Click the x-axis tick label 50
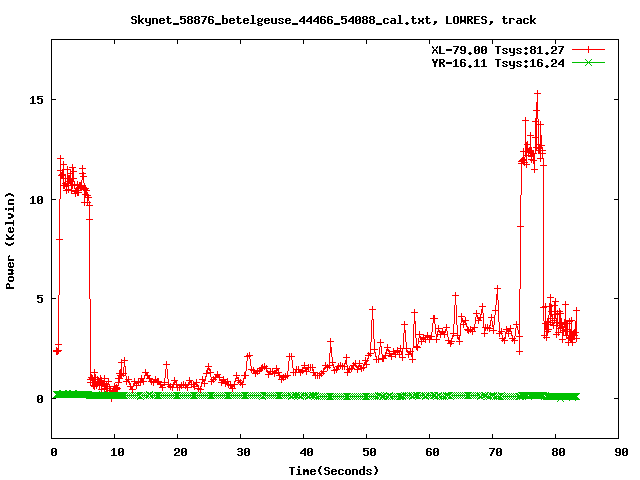This screenshot has width=640, height=480. (369, 452)
